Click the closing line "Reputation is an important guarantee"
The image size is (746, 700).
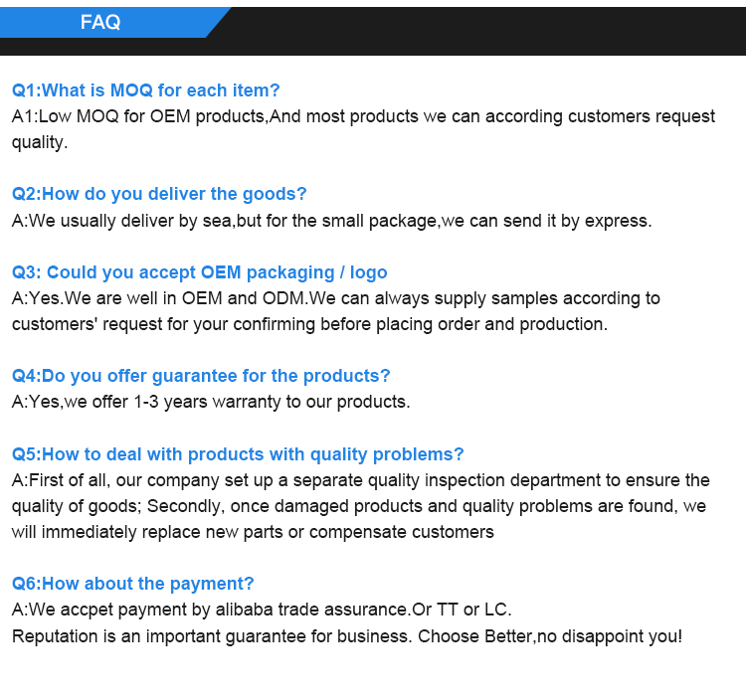tap(347, 636)
